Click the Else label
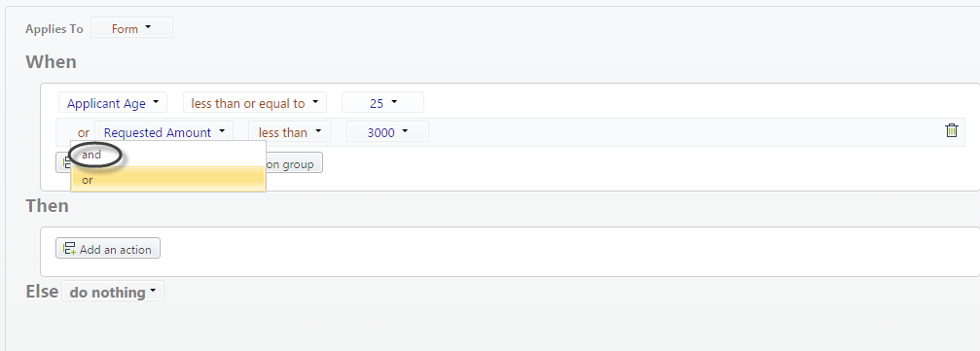The width and height of the screenshot is (980, 351). [42, 292]
